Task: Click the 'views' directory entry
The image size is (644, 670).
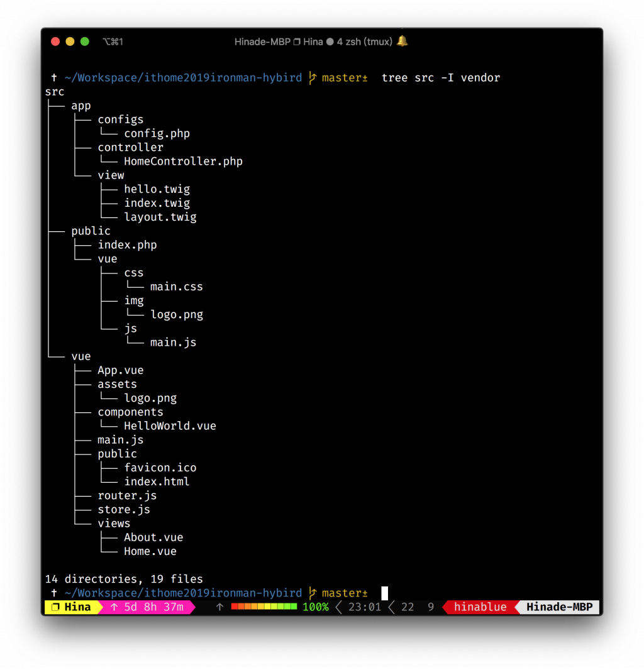Action: tap(114, 524)
